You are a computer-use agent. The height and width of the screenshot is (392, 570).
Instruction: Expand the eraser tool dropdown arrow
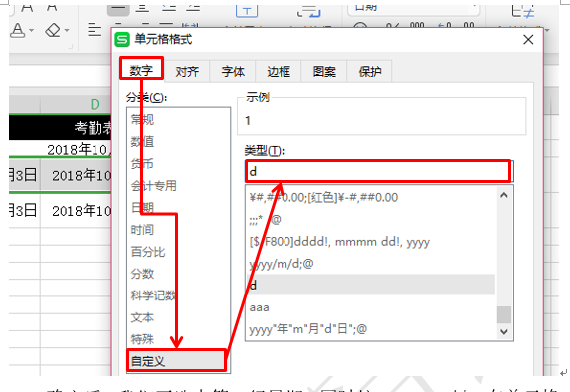67,31
